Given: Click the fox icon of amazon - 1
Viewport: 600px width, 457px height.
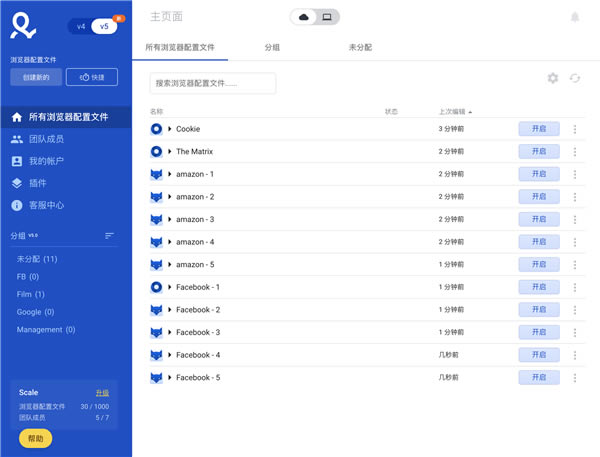Looking at the screenshot, I should tap(156, 174).
